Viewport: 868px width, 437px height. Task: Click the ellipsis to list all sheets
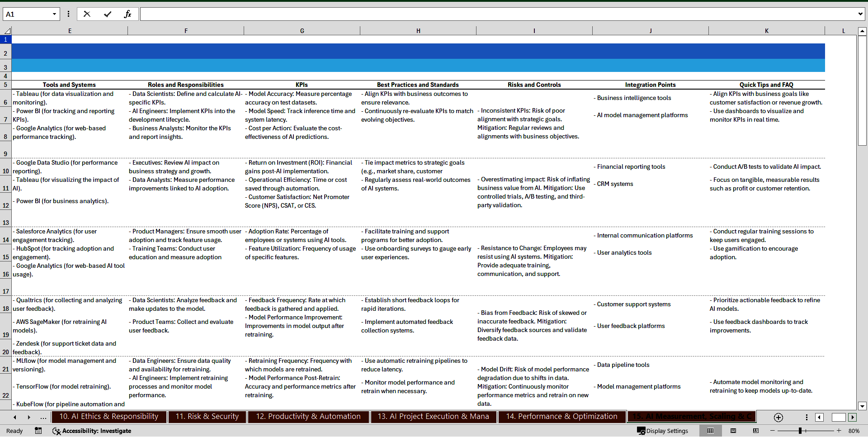[x=43, y=417]
